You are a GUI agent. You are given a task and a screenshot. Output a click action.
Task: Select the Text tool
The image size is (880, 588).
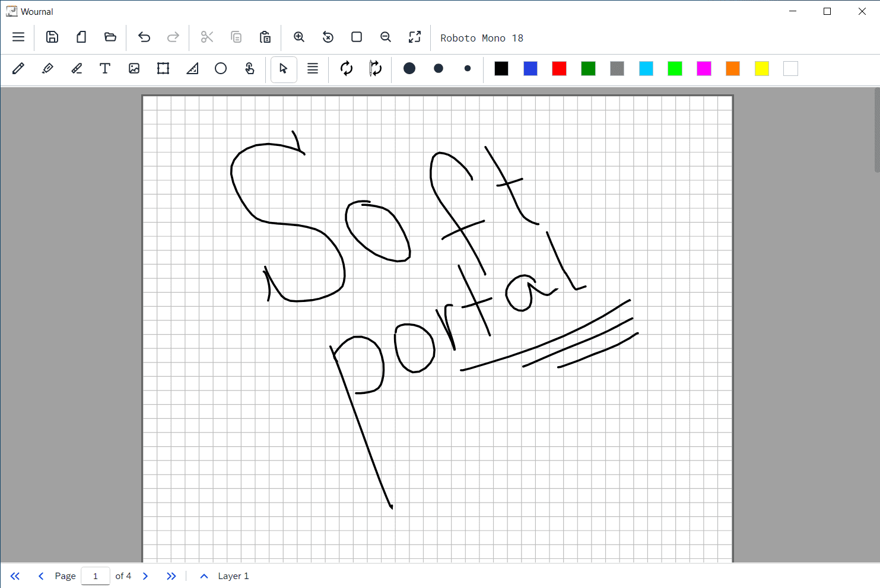tap(105, 69)
